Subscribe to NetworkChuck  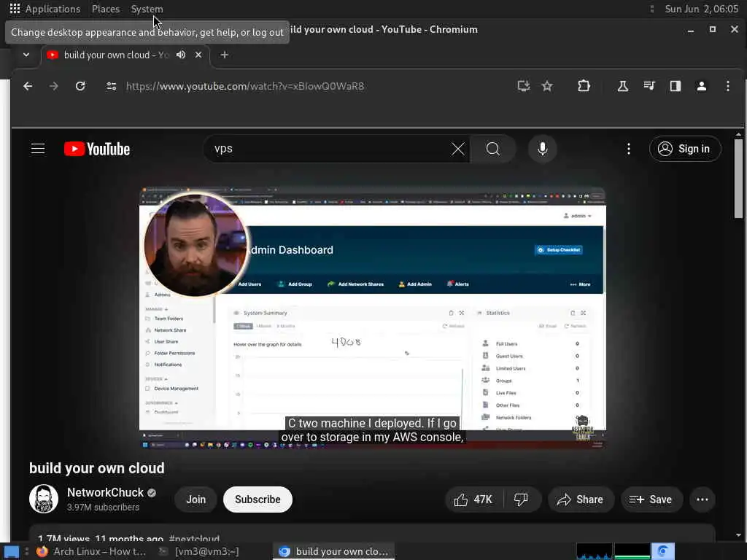258,499
